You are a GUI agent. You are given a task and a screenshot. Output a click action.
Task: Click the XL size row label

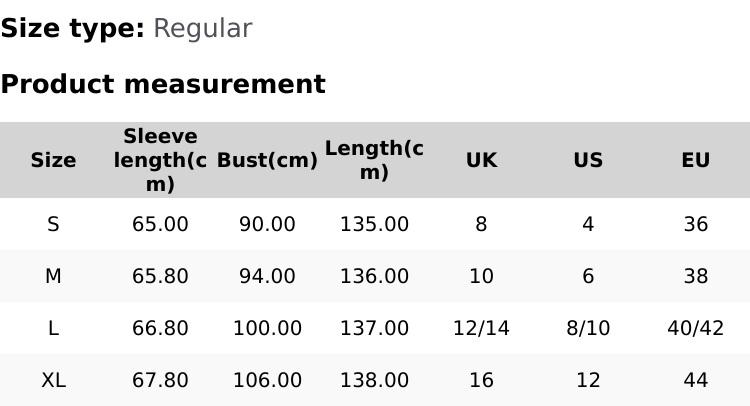(x=53, y=380)
